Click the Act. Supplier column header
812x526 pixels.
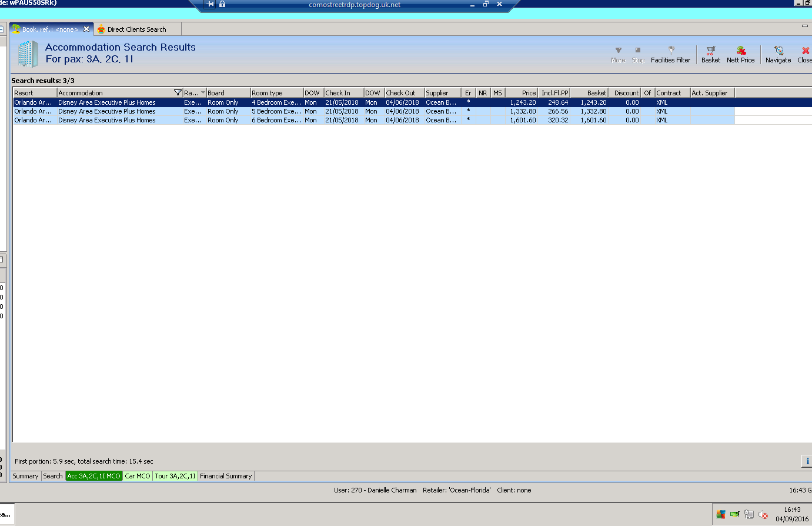tap(713, 93)
